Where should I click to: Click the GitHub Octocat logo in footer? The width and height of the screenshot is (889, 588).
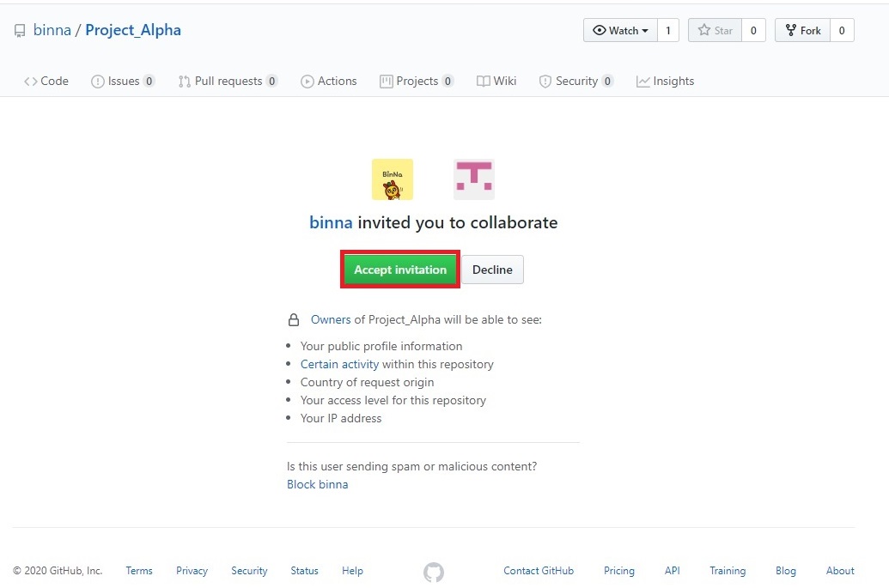click(434, 573)
